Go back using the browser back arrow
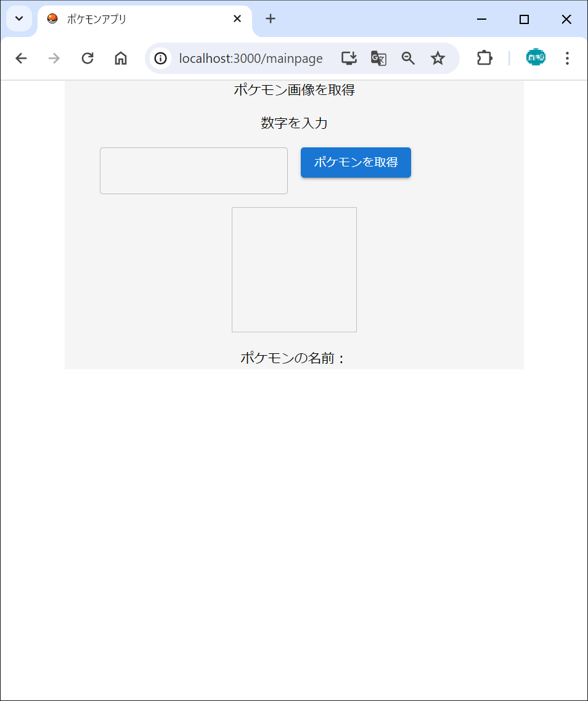 pyautogui.click(x=21, y=58)
